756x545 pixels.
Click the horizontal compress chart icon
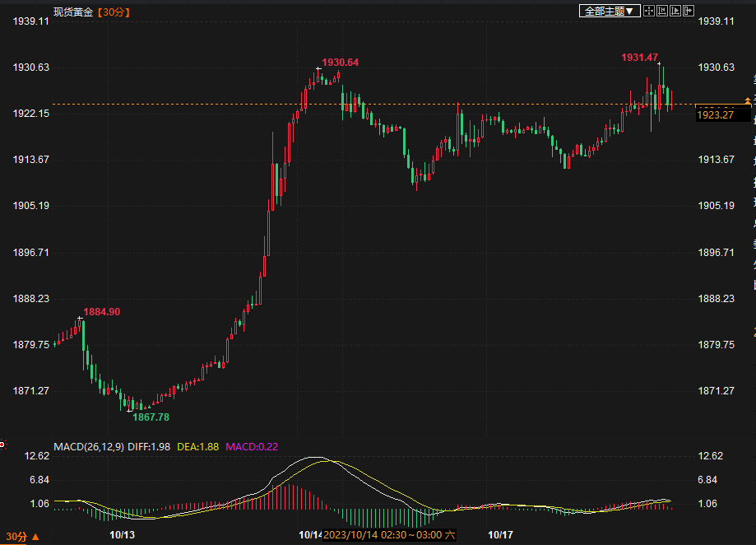point(662,11)
